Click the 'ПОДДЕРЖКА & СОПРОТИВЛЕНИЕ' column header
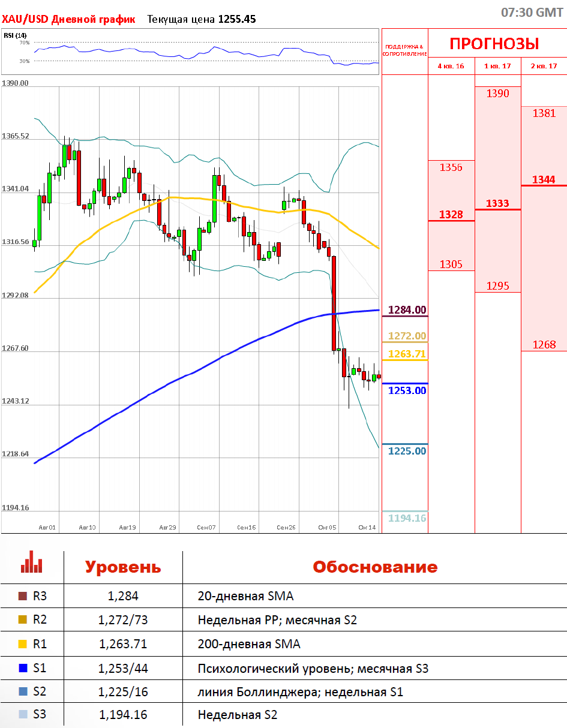The height and width of the screenshot is (728, 567). tap(404, 50)
